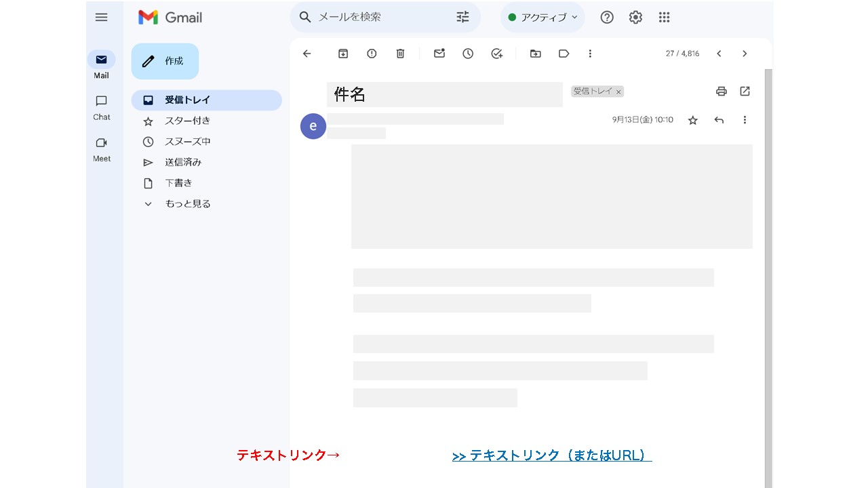This screenshot has height=488, width=868.
Task: Archive the open email
Action: (343, 54)
